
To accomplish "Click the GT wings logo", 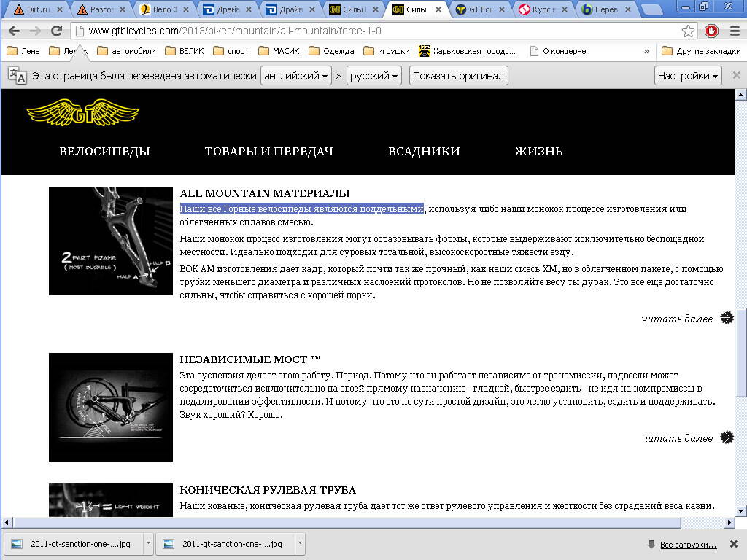I will [82, 112].
